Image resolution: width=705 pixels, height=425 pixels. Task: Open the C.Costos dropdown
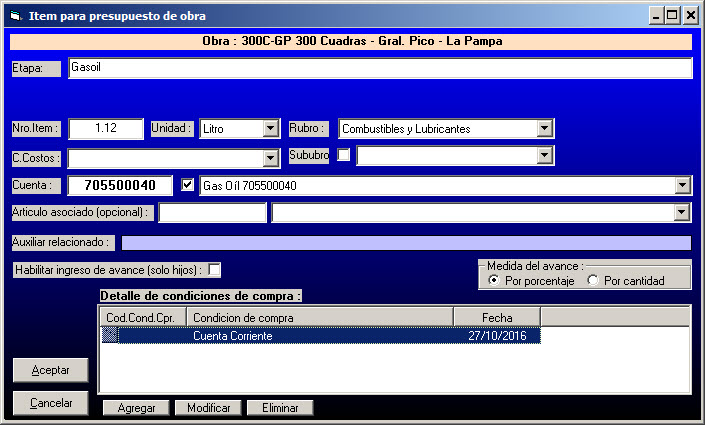(270, 158)
